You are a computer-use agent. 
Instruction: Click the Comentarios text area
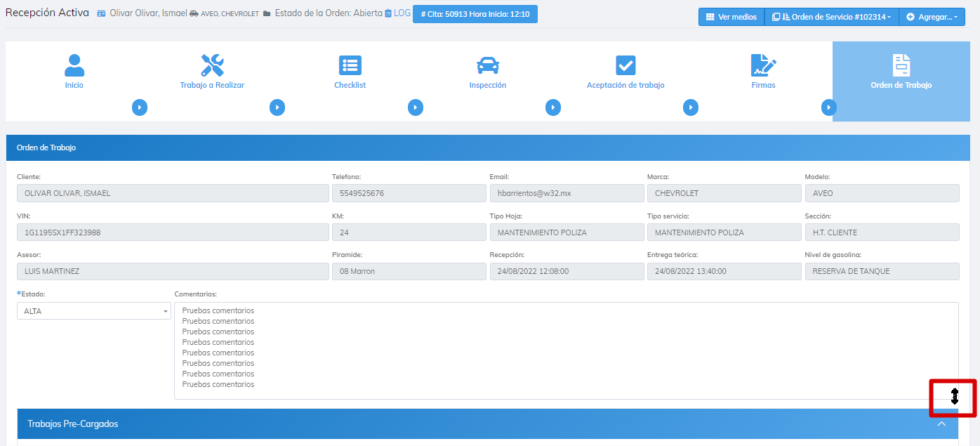[567, 350]
